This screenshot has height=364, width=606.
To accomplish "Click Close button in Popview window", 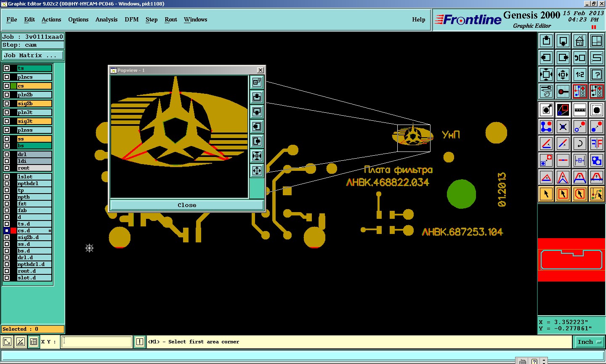I will coord(187,205).
